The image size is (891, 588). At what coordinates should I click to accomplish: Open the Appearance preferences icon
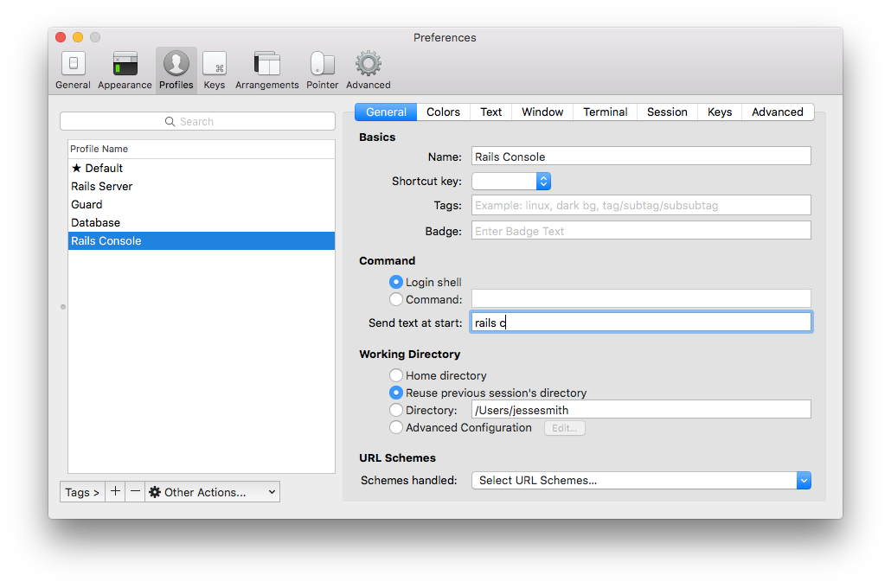click(x=125, y=70)
